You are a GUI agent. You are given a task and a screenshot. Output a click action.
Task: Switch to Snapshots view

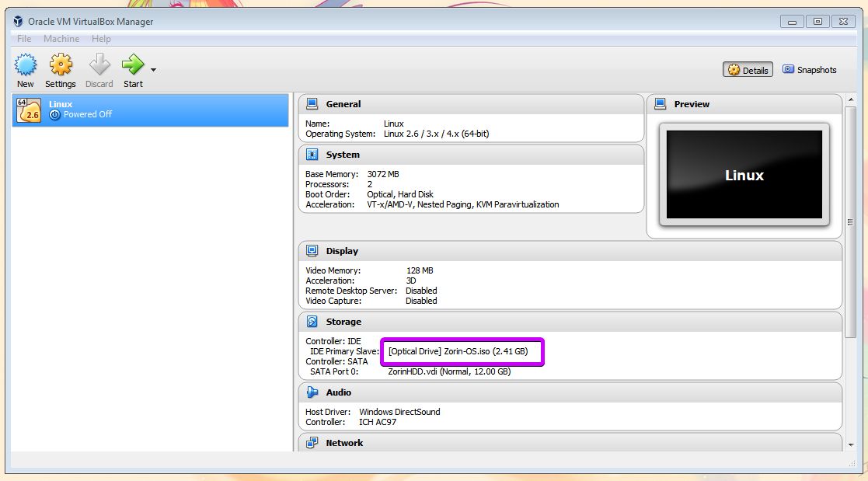[809, 70]
